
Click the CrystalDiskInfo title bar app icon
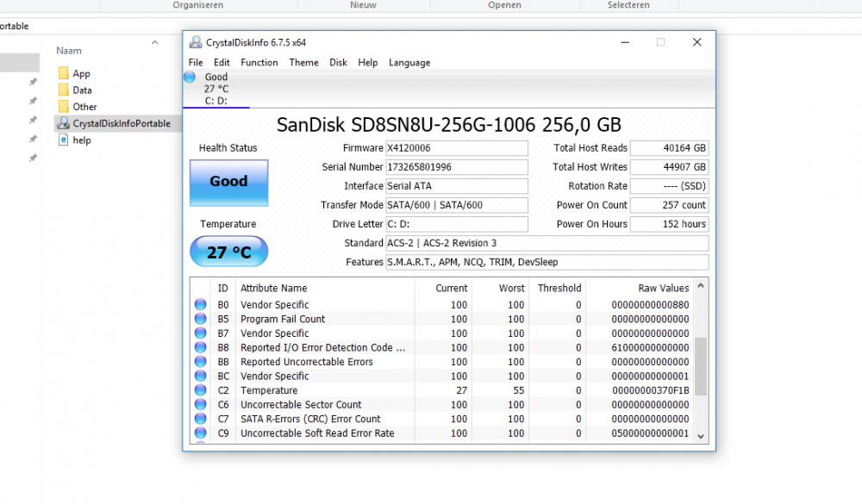tap(196, 42)
